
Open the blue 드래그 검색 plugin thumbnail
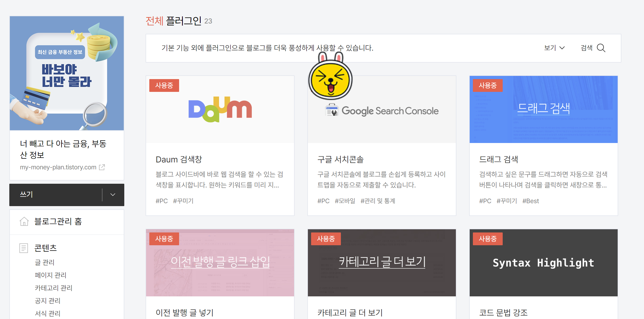click(543, 109)
